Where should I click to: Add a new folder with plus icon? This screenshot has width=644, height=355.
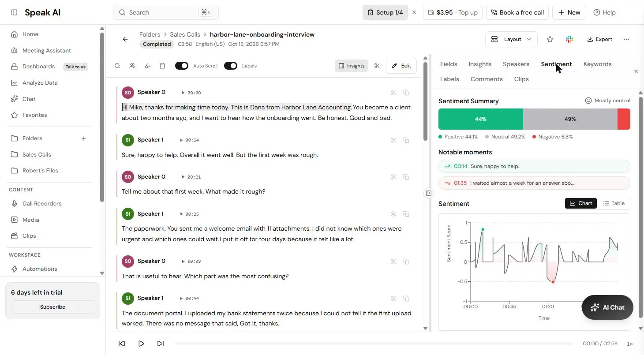(x=84, y=138)
